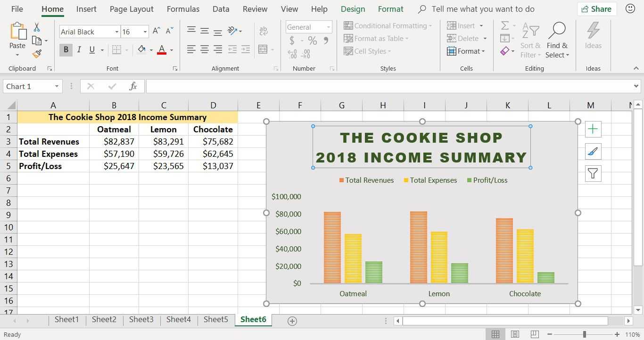The width and height of the screenshot is (644, 340).
Task: Open the Number Format General dropdown
Action: (x=328, y=27)
